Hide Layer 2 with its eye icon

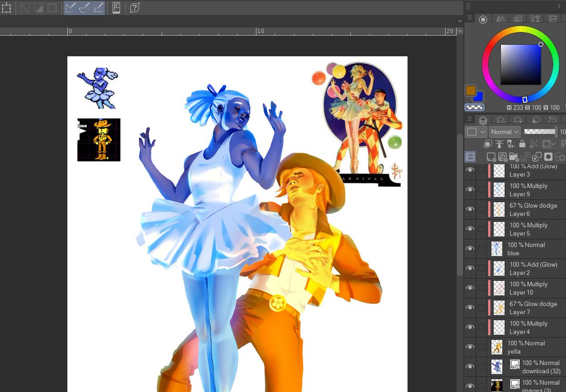tap(470, 268)
